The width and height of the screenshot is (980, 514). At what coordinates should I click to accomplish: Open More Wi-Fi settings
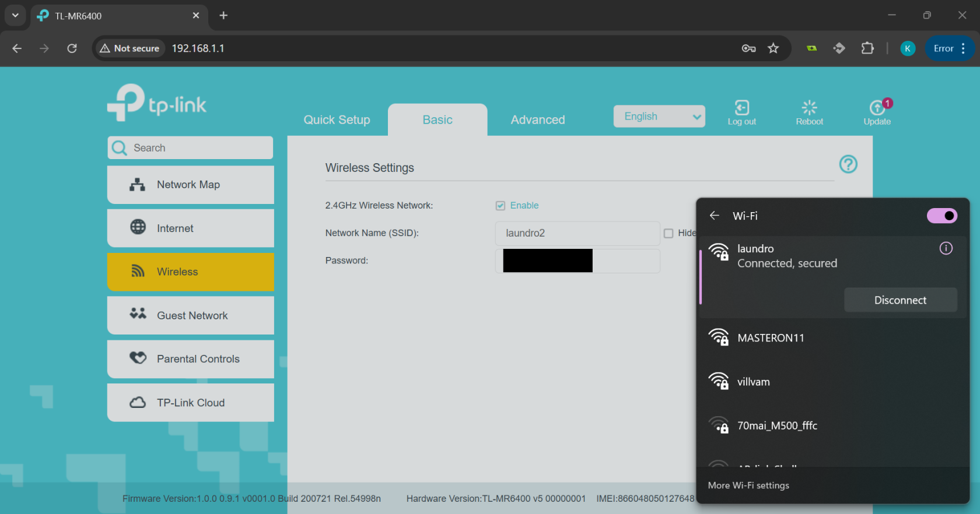(x=748, y=485)
